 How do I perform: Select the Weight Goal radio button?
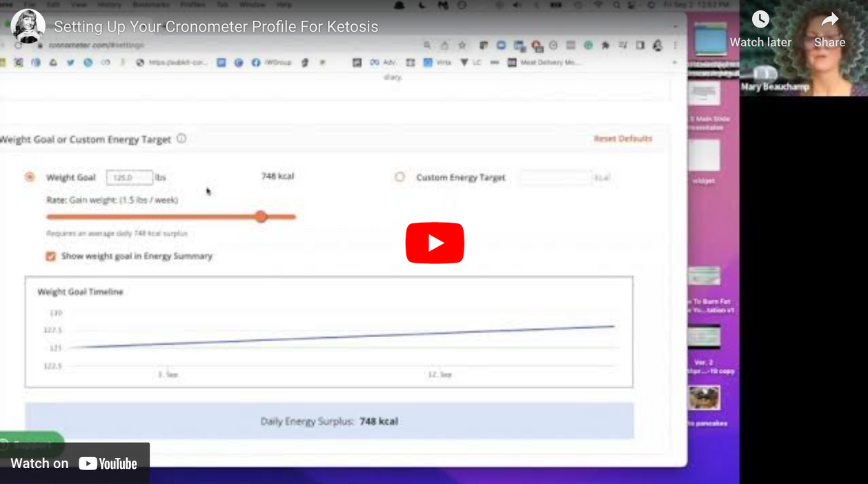pyautogui.click(x=30, y=177)
